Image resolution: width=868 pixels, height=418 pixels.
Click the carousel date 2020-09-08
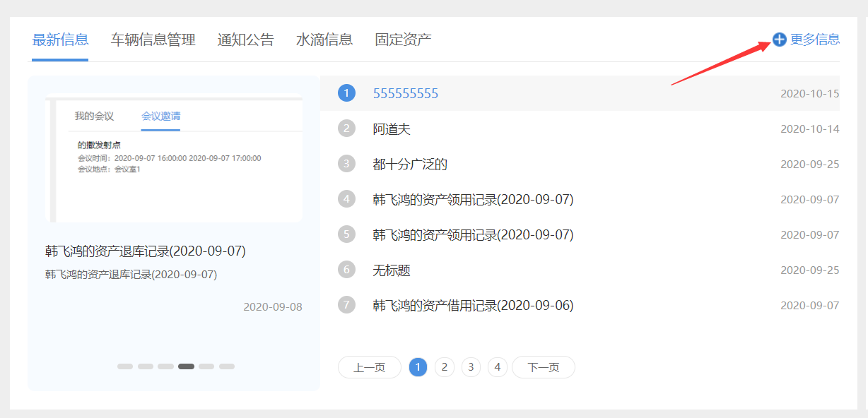[x=273, y=307]
